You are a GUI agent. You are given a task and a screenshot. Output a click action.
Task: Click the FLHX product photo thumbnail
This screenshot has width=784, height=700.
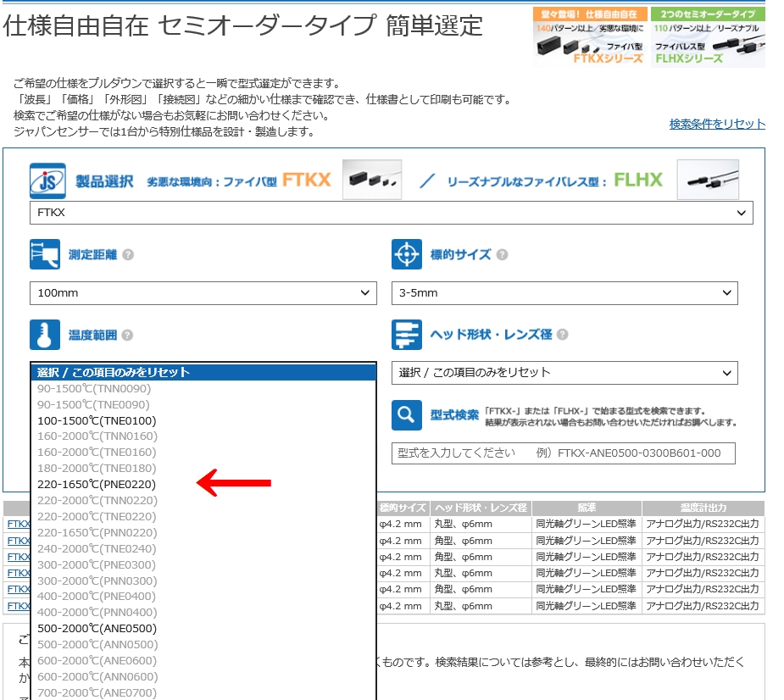[x=708, y=180]
